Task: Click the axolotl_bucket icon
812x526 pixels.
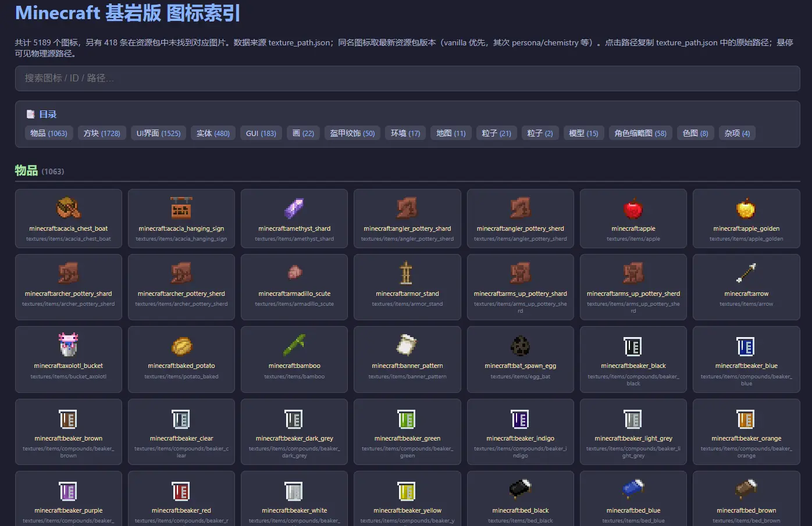Action: 68,345
